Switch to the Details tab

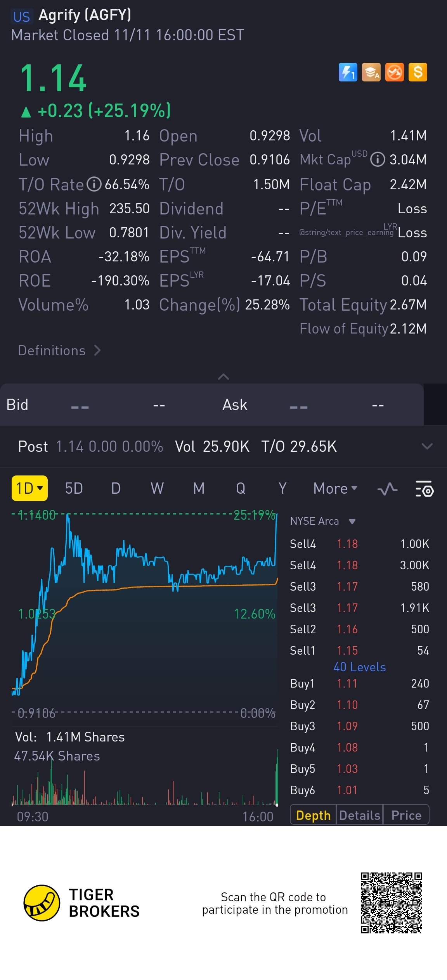click(x=360, y=815)
